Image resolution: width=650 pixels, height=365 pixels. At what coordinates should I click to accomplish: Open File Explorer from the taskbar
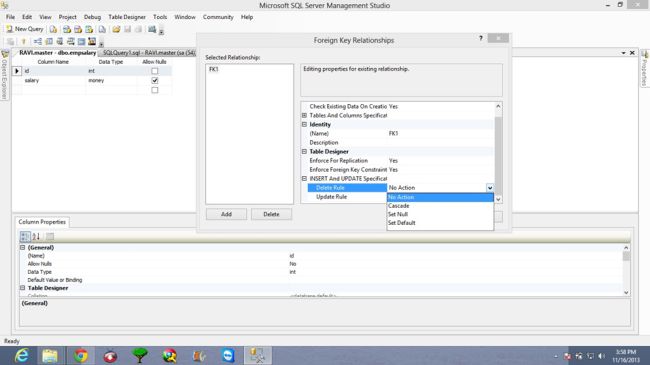(x=50, y=356)
